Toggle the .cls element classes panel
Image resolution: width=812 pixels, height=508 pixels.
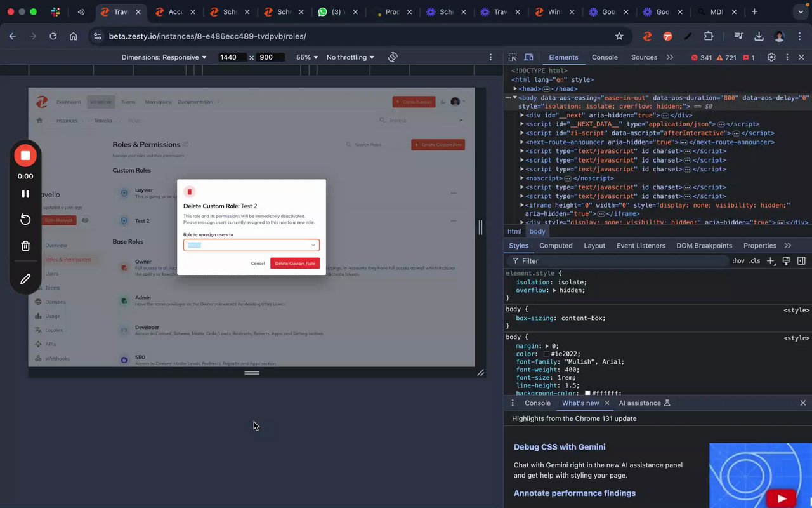coord(755,261)
